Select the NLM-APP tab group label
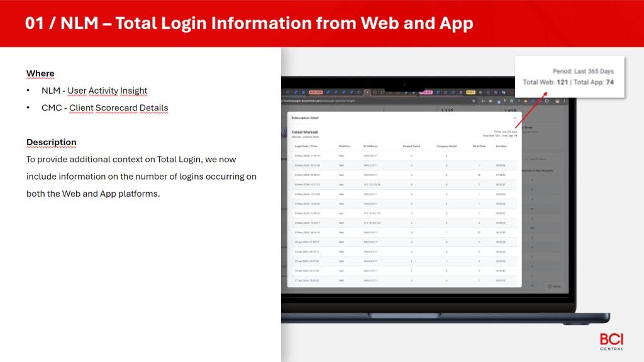 tap(426, 92)
